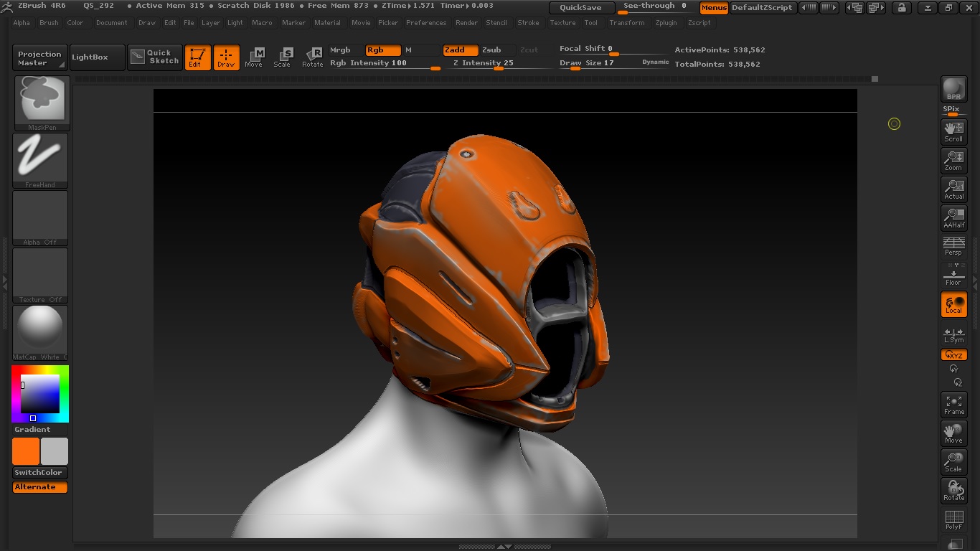This screenshot has height=551, width=980.
Task: Open the Alpha menu
Action: (x=22, y=23)
